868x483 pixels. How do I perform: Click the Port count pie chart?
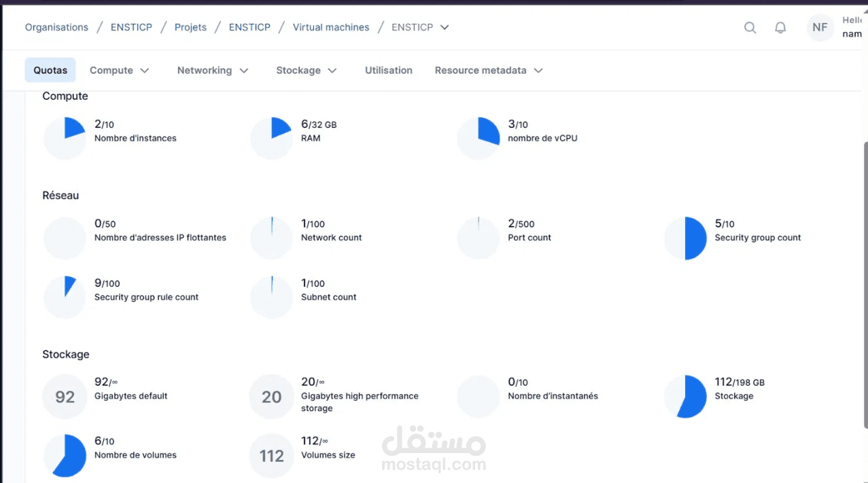point(479,238)
